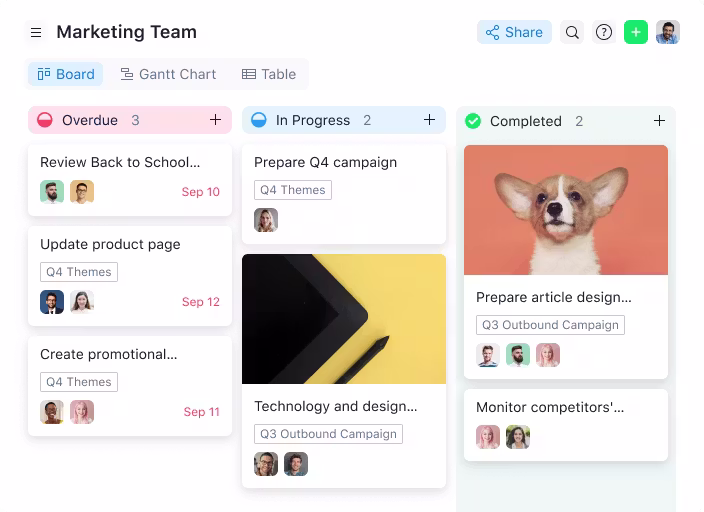This screenshot has width=704, height=512.
Task: Click the Sep 11 due date
Action: 202,412
